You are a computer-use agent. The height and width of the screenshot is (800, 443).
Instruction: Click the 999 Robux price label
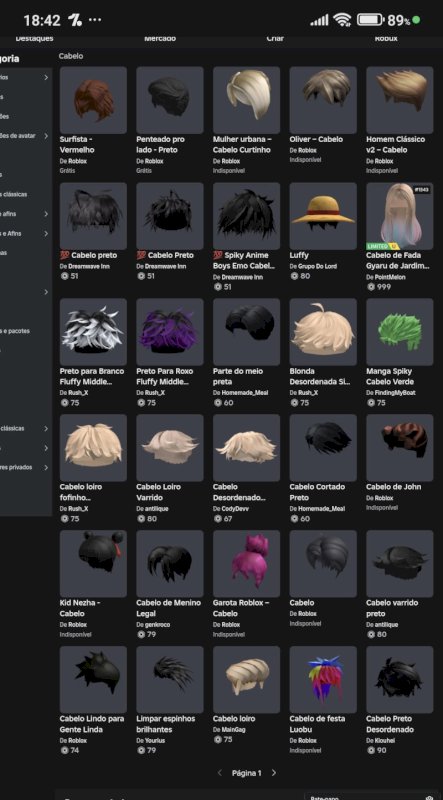379,287
